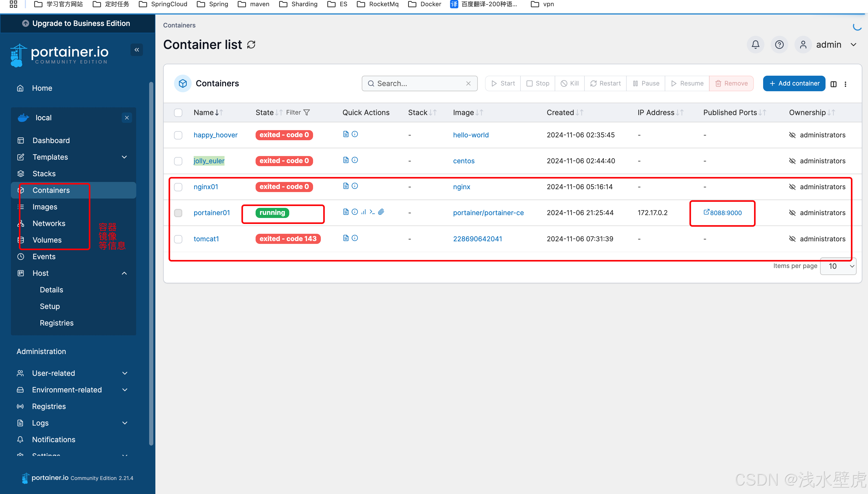
Task: Expand the Logs section chevron
Action: click(x=125, y=423)
